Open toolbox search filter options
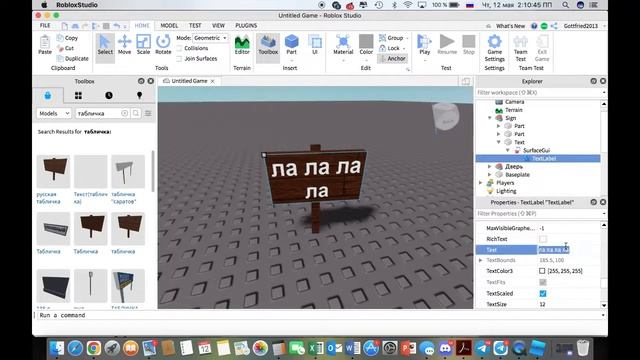This screenshot has width=640, height=360. point(148,113)
